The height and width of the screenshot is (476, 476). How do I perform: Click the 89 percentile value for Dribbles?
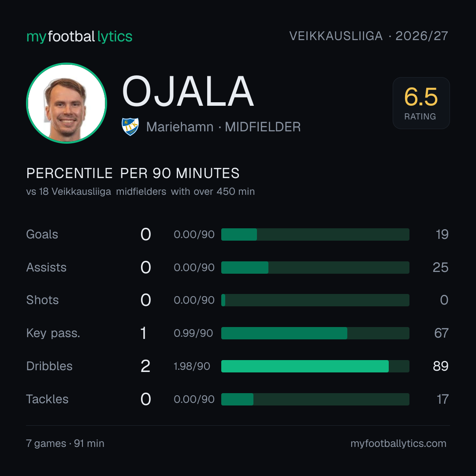click(x=440, y=366)
